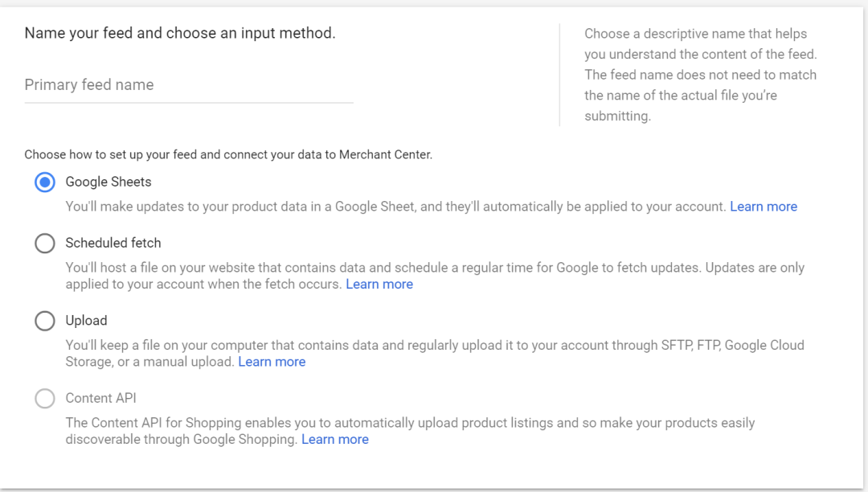Click the descriptive name help text

pyautogui.click(x=700, y=75)
